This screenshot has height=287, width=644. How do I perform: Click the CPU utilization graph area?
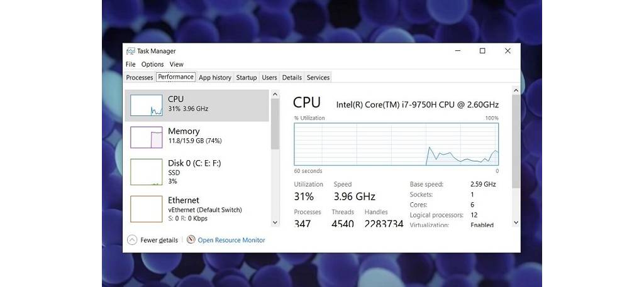[x=396, y=144]
